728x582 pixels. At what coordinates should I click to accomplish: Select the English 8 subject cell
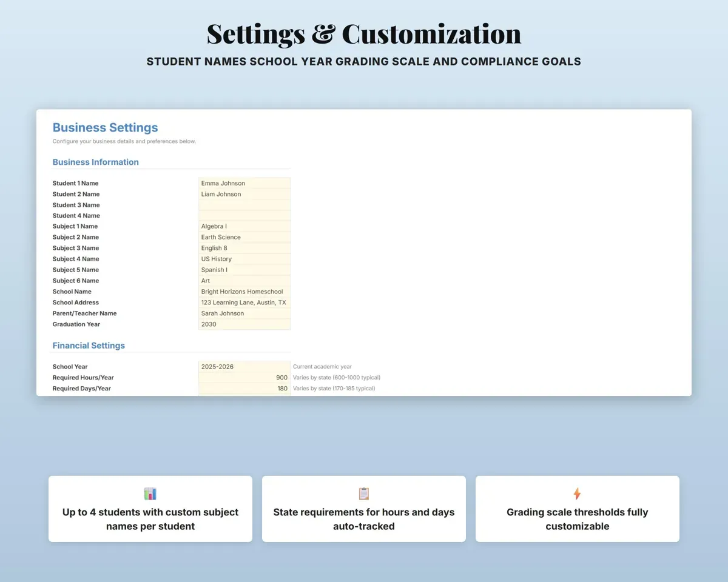point(244,249)
